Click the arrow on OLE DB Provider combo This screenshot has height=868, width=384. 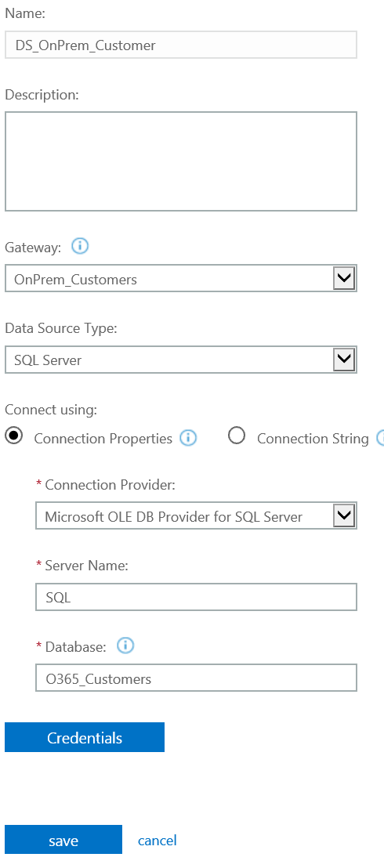click(344, 516)
